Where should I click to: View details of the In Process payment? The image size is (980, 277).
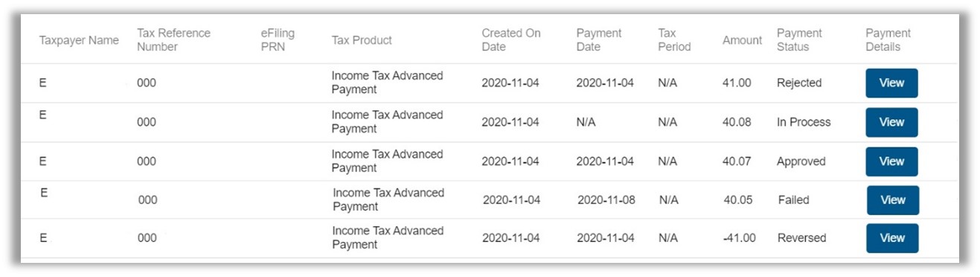891,122
